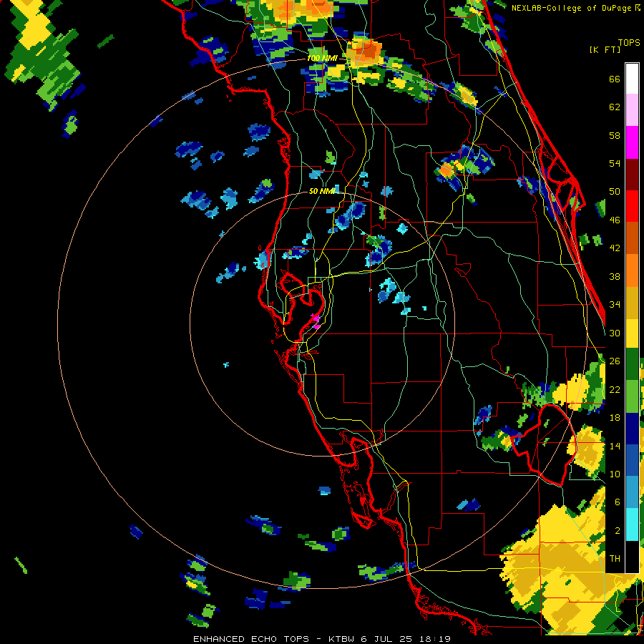The image size is (644, 644).
Task: Click the 30 legend value
Action: 615,333
